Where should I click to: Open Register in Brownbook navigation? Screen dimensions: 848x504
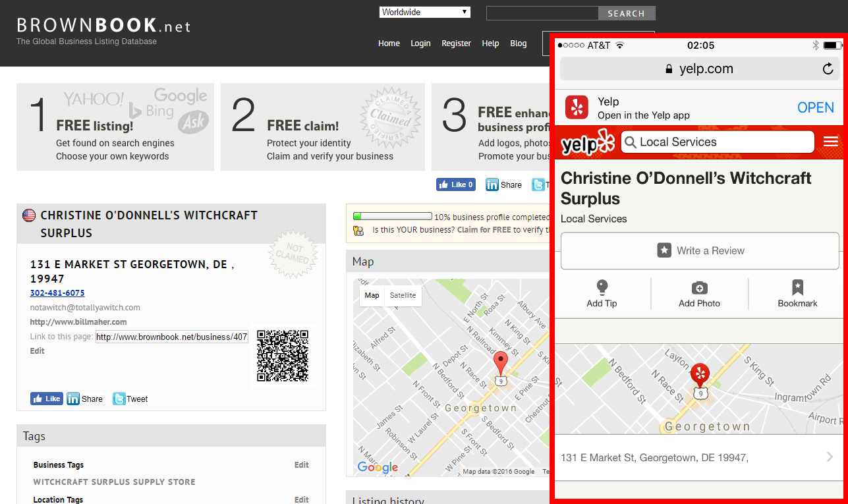(x=456, y=43)
